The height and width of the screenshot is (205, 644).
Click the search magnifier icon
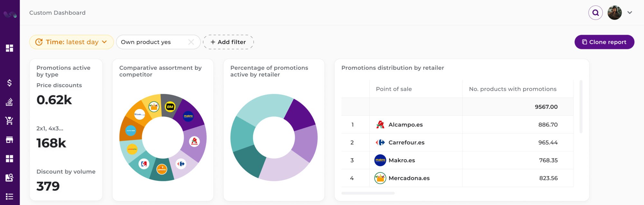pyautogui.click(x=595, y=13)
